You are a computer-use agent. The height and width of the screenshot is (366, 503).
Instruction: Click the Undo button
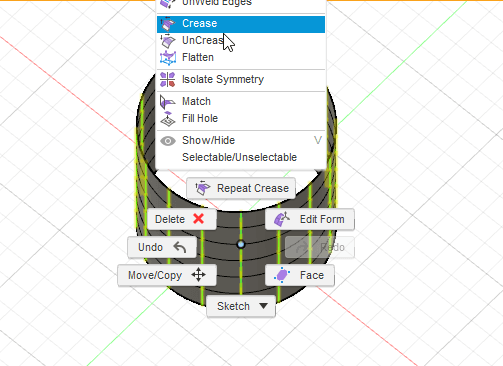(162, 247)
